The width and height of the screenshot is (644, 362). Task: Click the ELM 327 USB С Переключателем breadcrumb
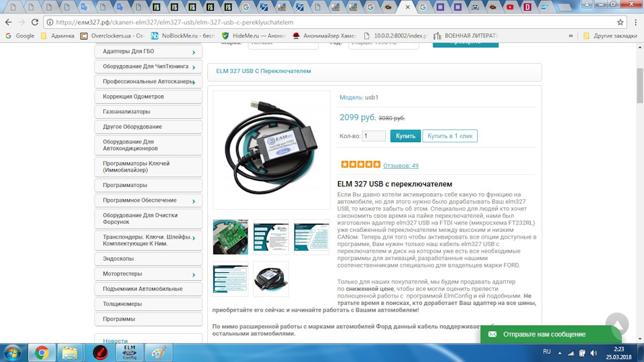[263, 71]
